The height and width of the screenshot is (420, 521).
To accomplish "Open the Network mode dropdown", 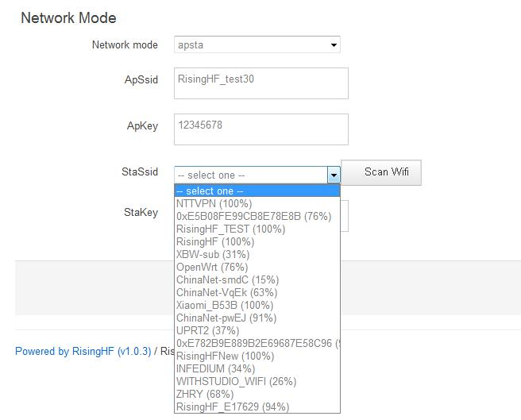I will point(257,45).
